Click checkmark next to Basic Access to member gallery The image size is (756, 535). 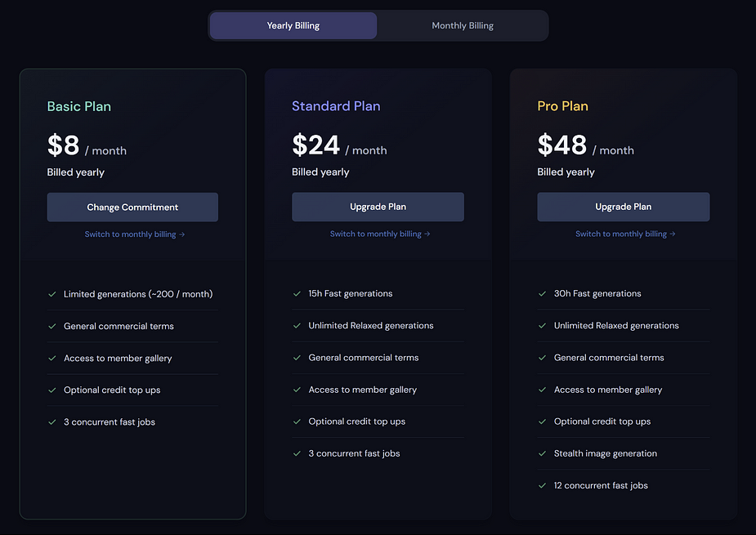point(52,358)
